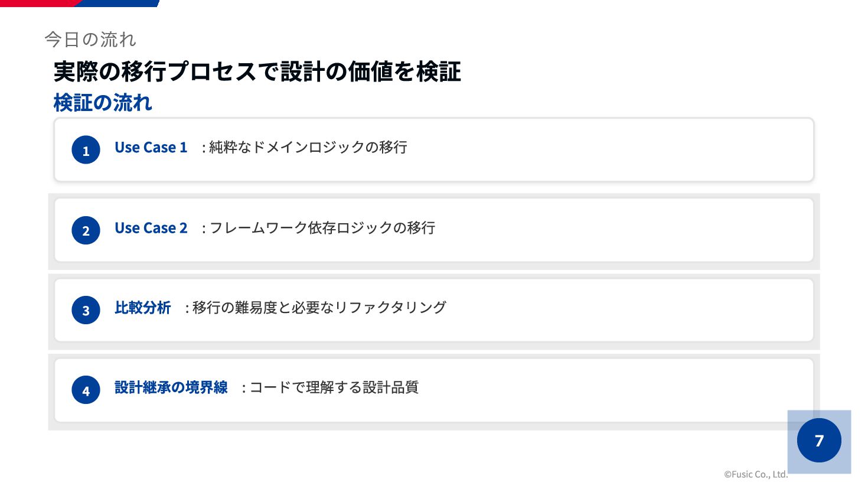Click the 設計継承の境界線 heading text
This screenshot has height=489, width=868.
[x=171, y=387]
